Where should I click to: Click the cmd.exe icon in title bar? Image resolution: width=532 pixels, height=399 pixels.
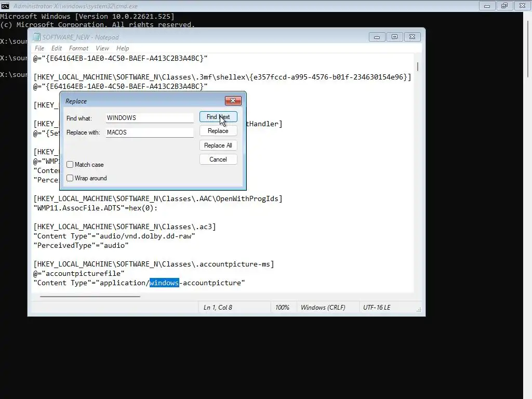(x=5, y=6)
